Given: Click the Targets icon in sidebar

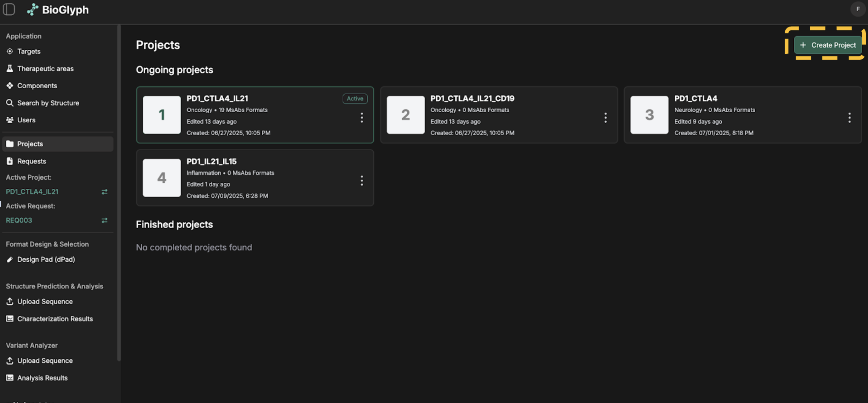Looking at the screenshot, I should click(x=10, y=51).
